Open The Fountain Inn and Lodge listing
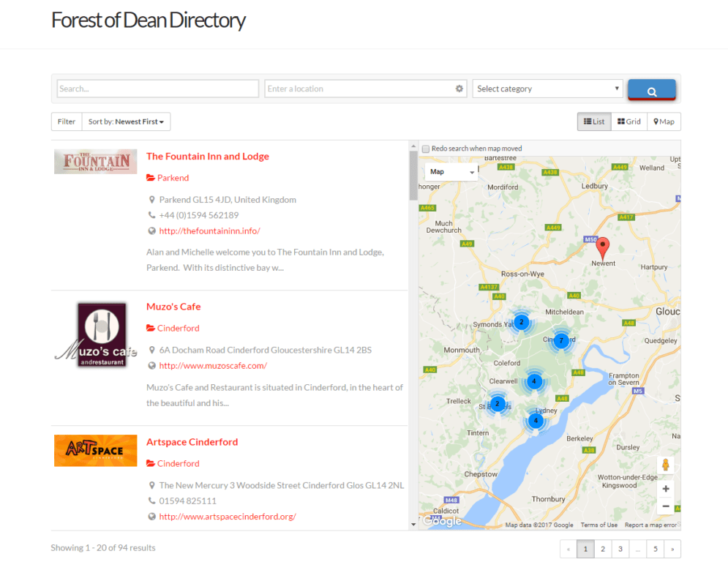 208,157
